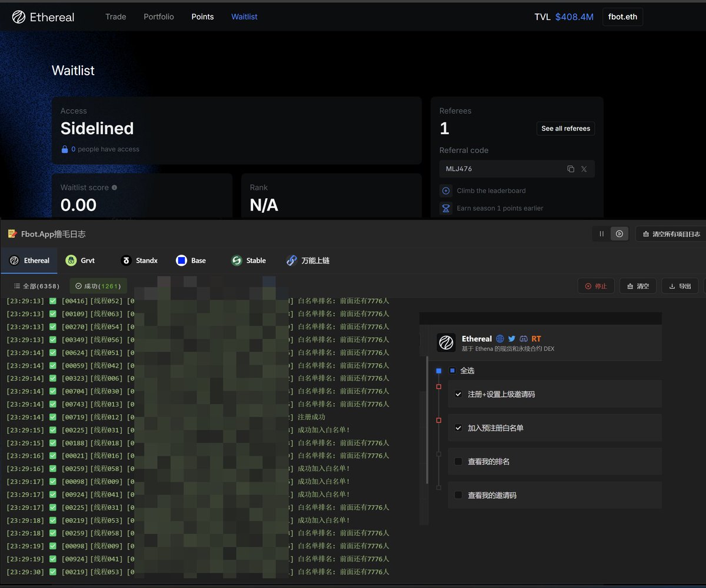Uncheck 加入预注册白名单 task
This screenshot has height=588, width=706.
pos(458,428)
